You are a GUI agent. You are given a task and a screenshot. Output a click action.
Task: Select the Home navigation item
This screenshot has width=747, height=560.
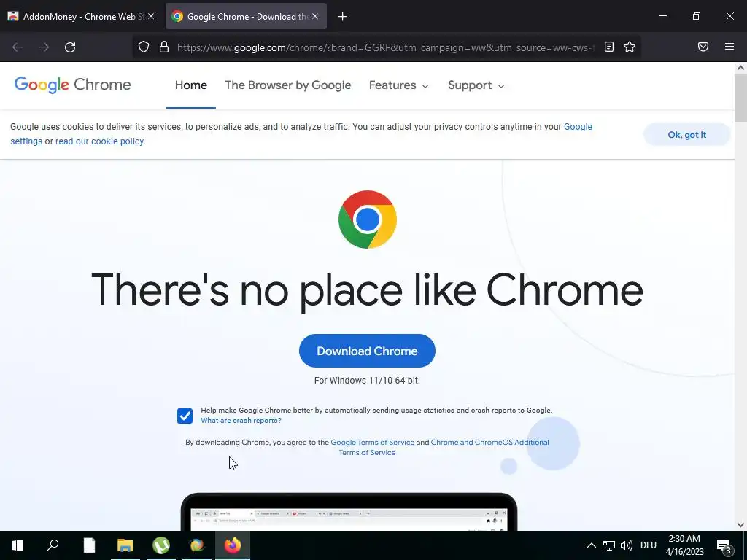coord(191,85)
